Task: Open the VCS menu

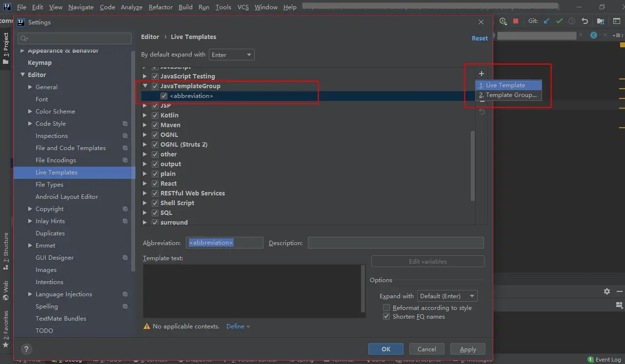Action: 243,7
